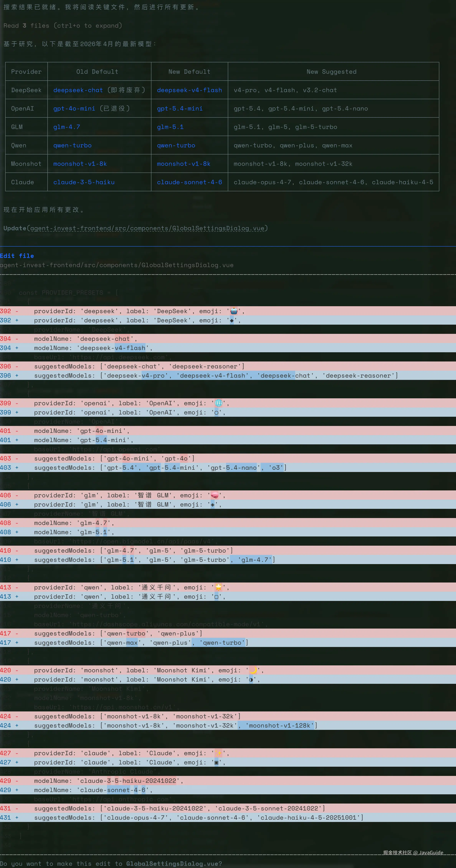456x868 pixels.
Task: Click line number 431 on the added suggestedModels line
Action: [5, 818]
